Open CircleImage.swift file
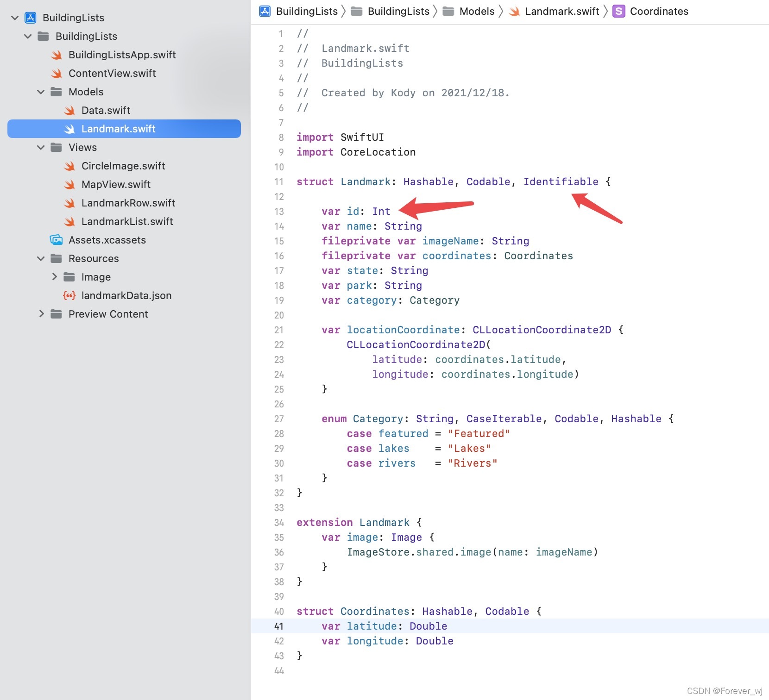Screen dimensions: 769x700 [x=123, y=166]
